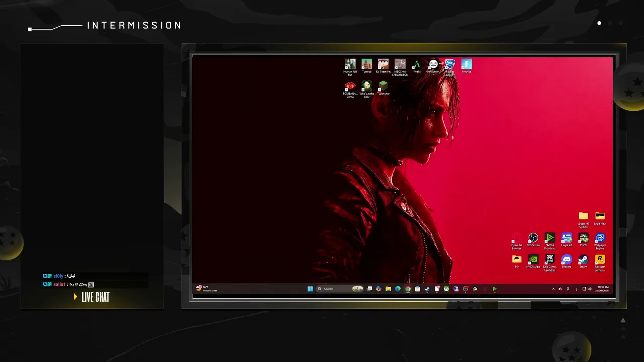Open OBS Studio from the desktop
This screenshot has width=644, height=362.
pyautogui.click(x=533, y=240)
